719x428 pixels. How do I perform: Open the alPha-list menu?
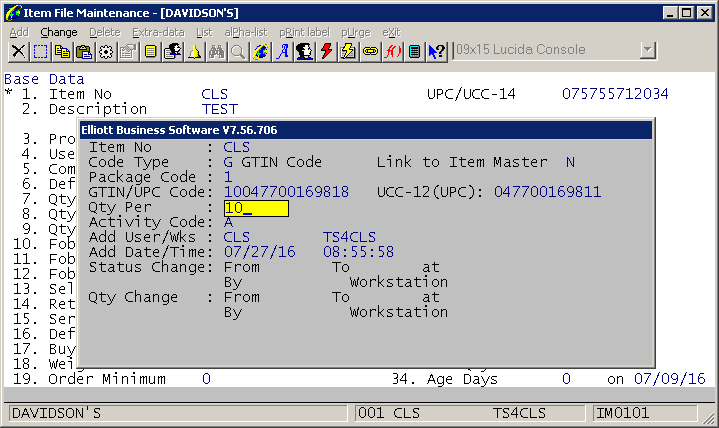tap(246, 33)
